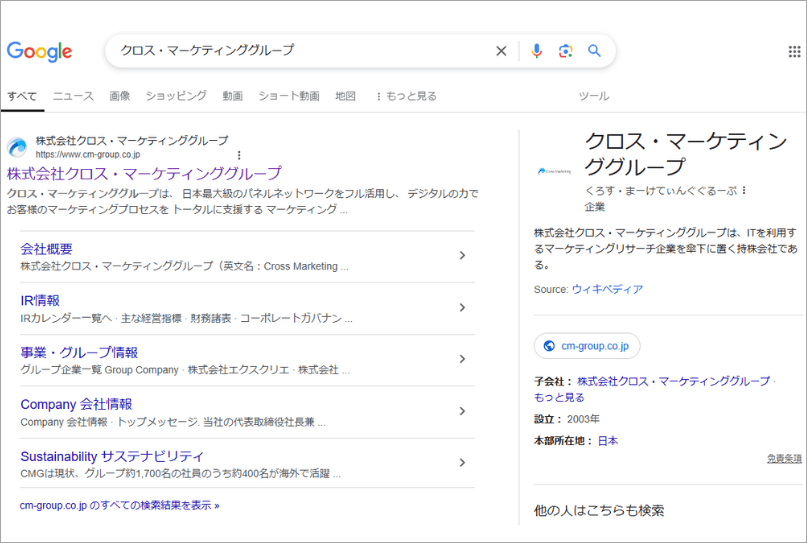The image size is (807, 543).
Task: Open the もっと見る tabs dropdown
Action: (x=407, y=96)
